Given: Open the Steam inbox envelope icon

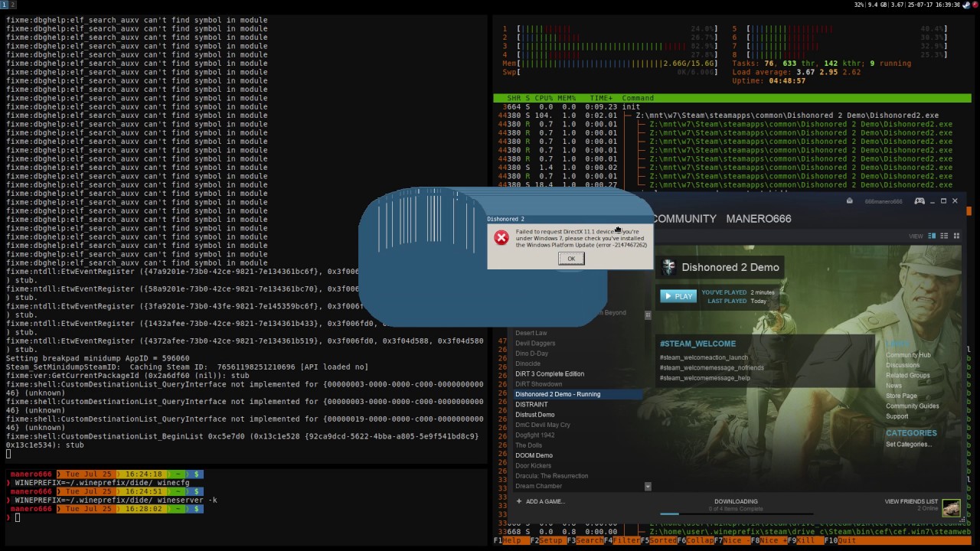Looking at the screenshot, I should pos(849,201).
